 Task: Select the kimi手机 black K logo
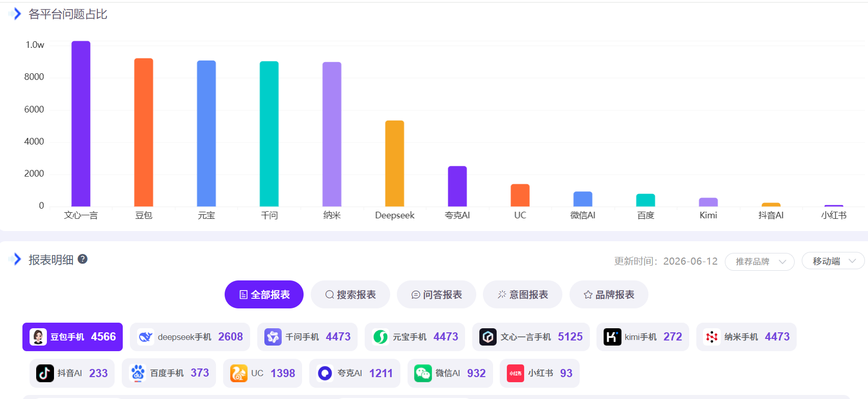click(x=612, y=337)
